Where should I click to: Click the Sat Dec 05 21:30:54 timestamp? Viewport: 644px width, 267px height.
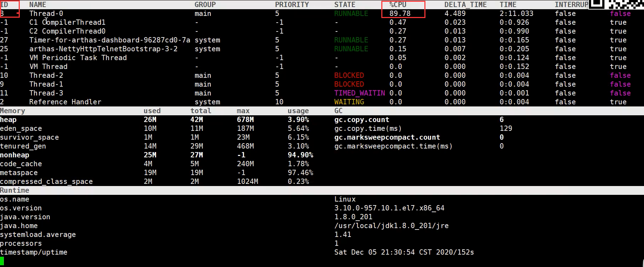point(404,252)
